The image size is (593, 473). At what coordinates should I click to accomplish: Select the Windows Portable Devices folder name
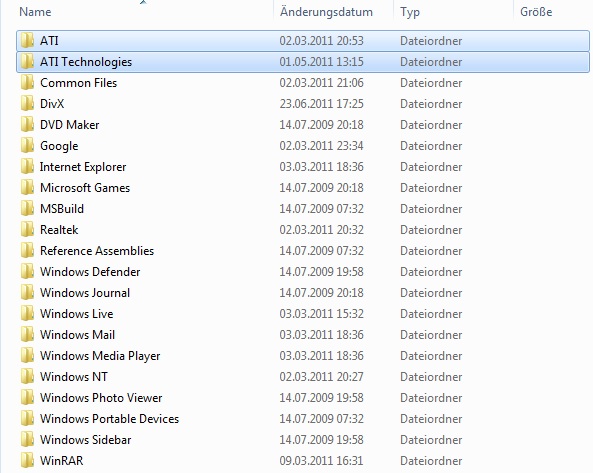coord(110,419)
